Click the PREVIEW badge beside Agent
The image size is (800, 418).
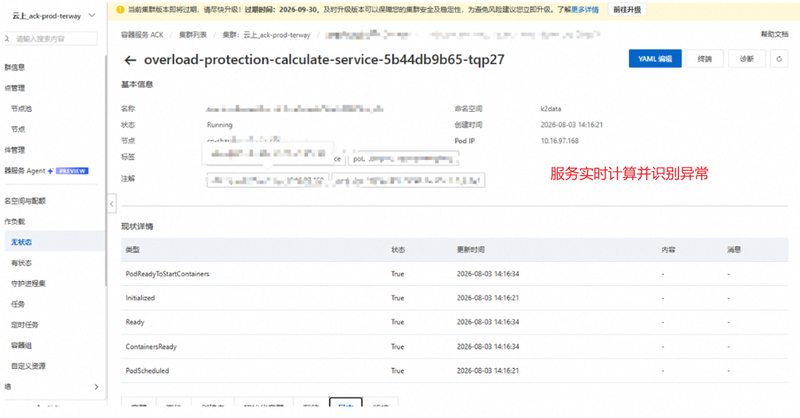click(72, 171)
